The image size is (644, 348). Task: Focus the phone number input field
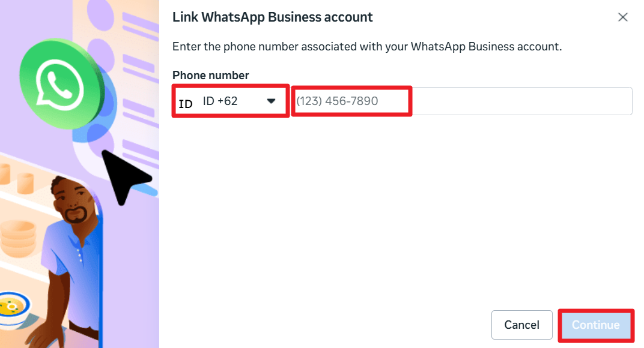351,101
